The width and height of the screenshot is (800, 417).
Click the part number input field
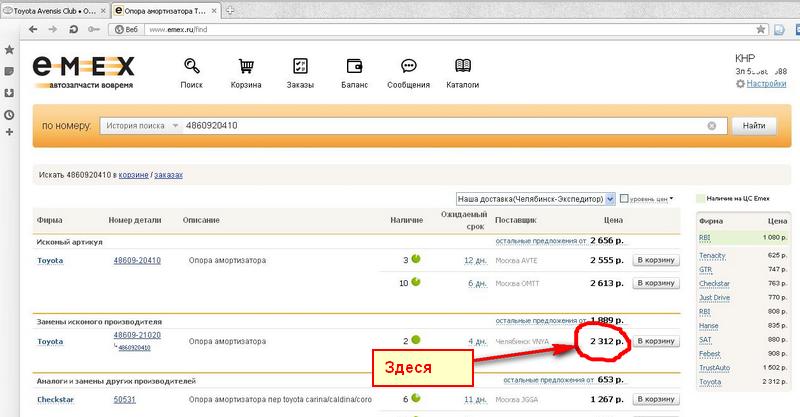(x=440, y=126)
